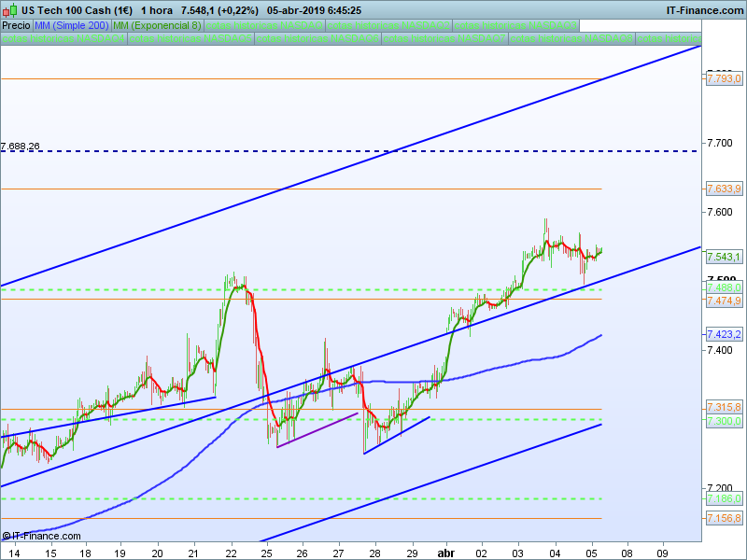Open the cotas historicas NASDAQ3 tab
Screen dimensions: 747x560
(516, 26)
